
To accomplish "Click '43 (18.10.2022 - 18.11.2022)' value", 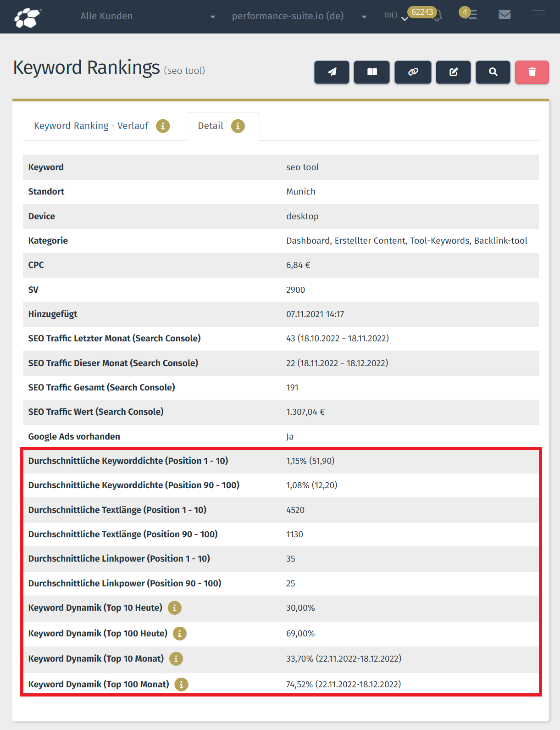I will 338,339.
